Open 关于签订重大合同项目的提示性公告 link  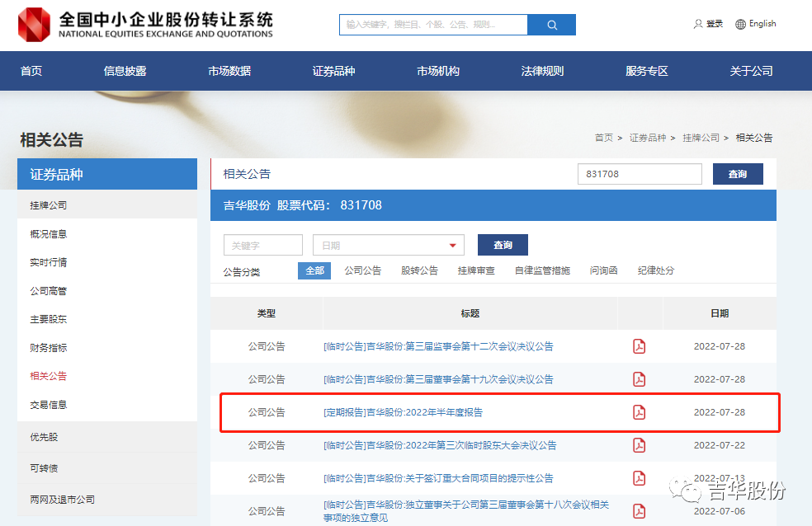coord(439,478)
